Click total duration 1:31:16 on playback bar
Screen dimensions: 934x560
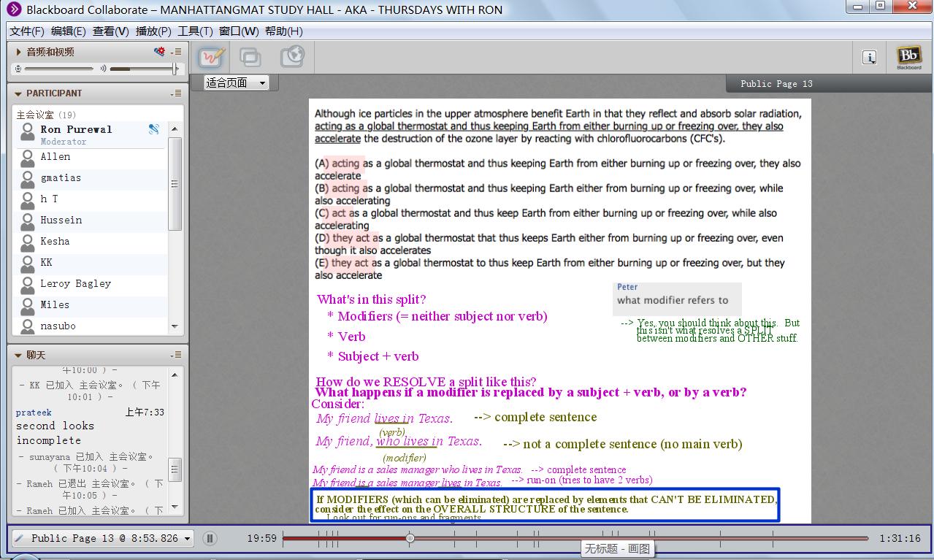click(x=900, y=539)
